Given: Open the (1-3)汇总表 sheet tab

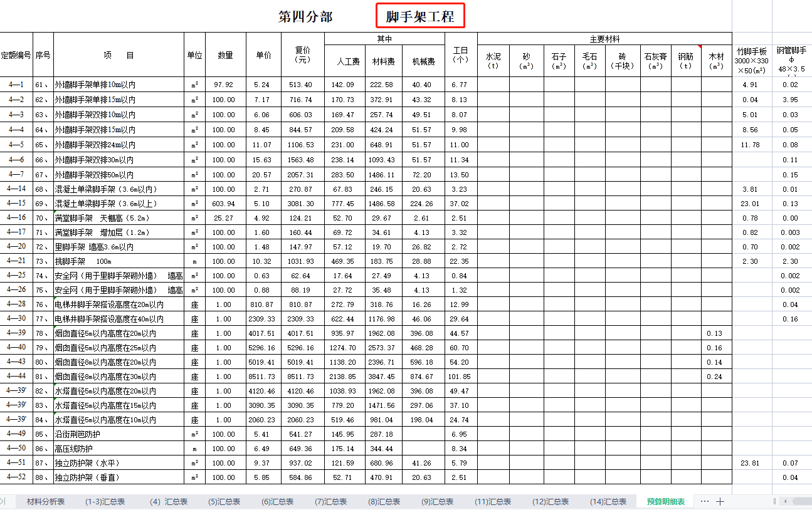Looking at the screenshot, I should click(105, 502).
